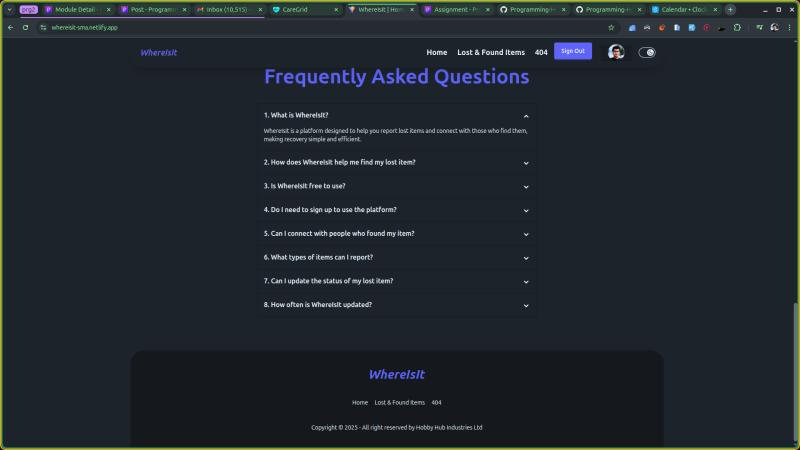800x450 pixels.
Task: Collapse the 'What is WhereIsIt?' question
Action: (x=396, y=116)
